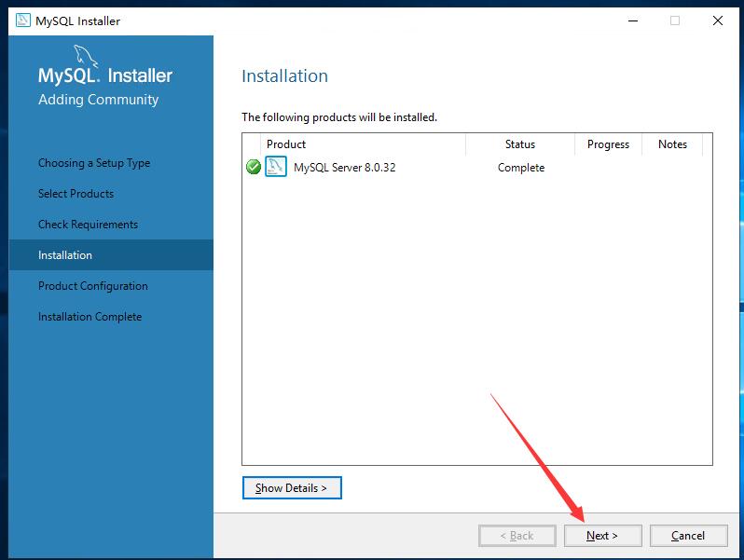Click the Complete status text

pos(521,168)
